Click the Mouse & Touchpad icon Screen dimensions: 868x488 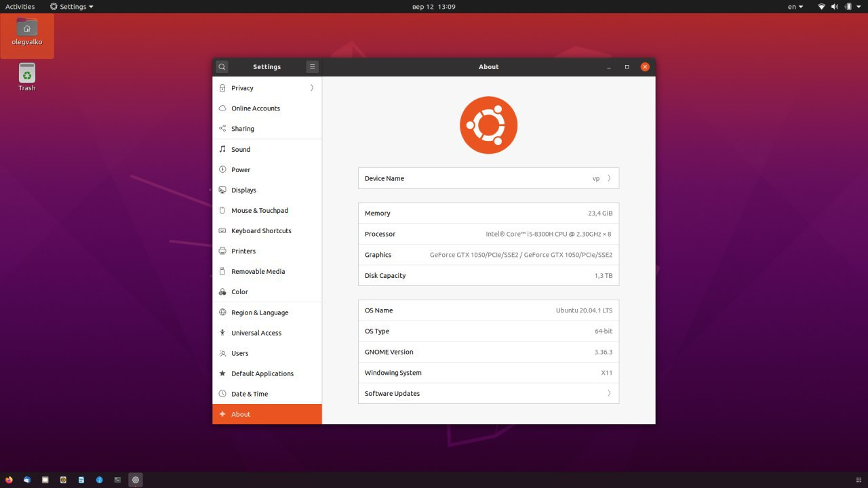(222, 210)
